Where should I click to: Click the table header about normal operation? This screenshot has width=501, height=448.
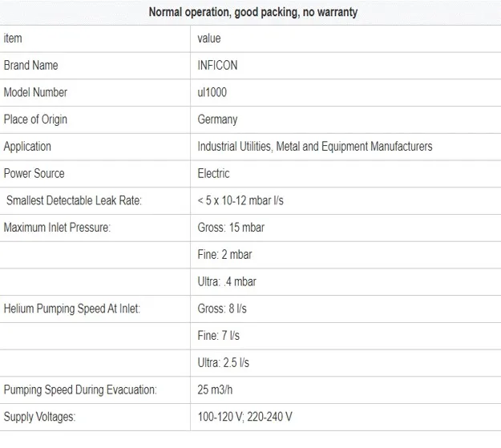(x=253, y=12)
